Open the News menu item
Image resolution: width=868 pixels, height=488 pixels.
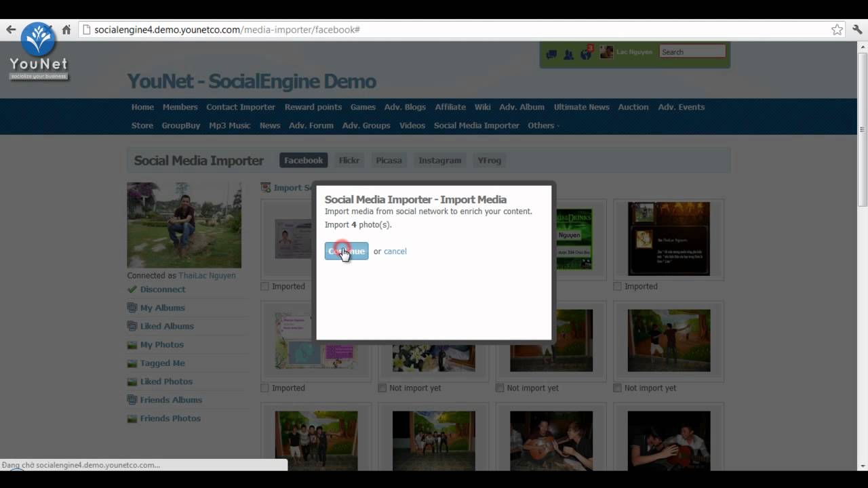pyautogui.click(x=270, y=125)
